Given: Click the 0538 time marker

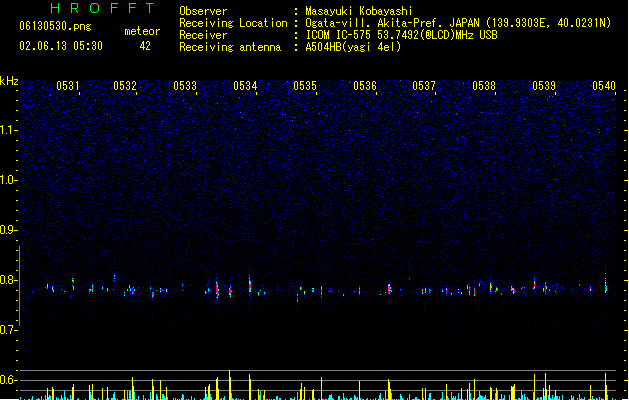Looking at the screenshot, I should pyautogui.click(x=484, y=85).
